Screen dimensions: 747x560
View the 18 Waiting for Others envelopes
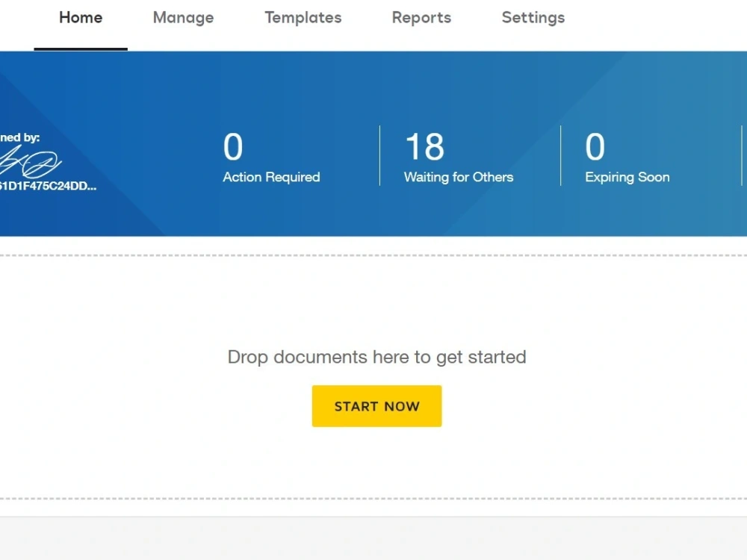click(x=459, y=157)
